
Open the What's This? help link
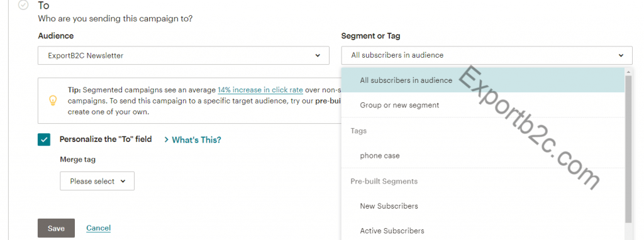coord(196,140)
